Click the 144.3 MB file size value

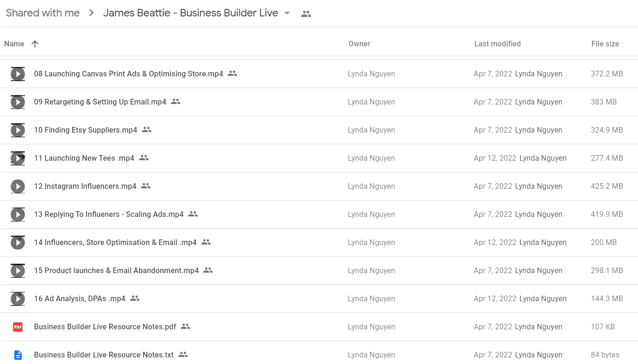coord(607,298)
